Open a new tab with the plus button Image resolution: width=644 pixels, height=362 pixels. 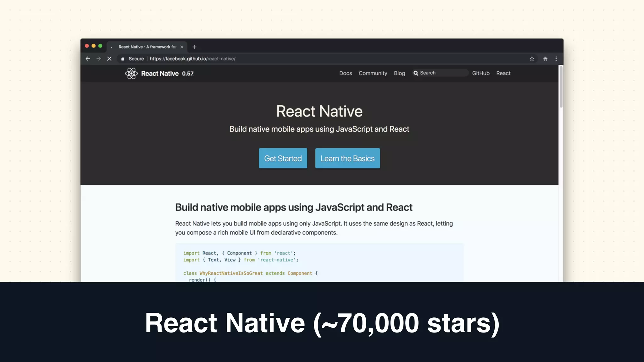[x=194, y=47]
